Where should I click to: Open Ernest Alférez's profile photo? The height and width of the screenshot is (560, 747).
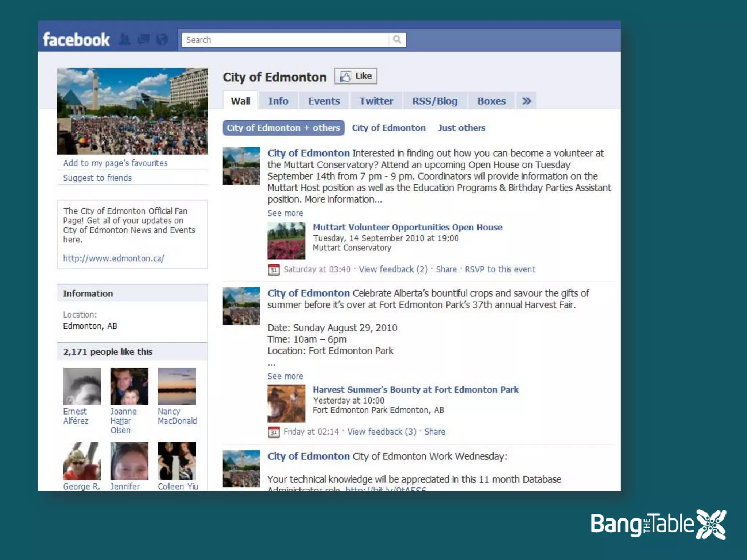click(x=82, y=386)
